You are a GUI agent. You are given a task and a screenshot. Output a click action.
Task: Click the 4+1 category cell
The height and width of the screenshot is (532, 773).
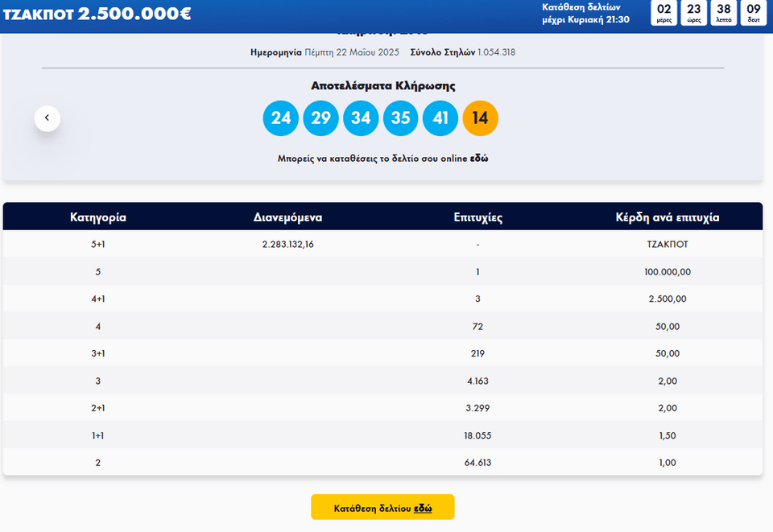pyautogui.click(x=98, y=299)
